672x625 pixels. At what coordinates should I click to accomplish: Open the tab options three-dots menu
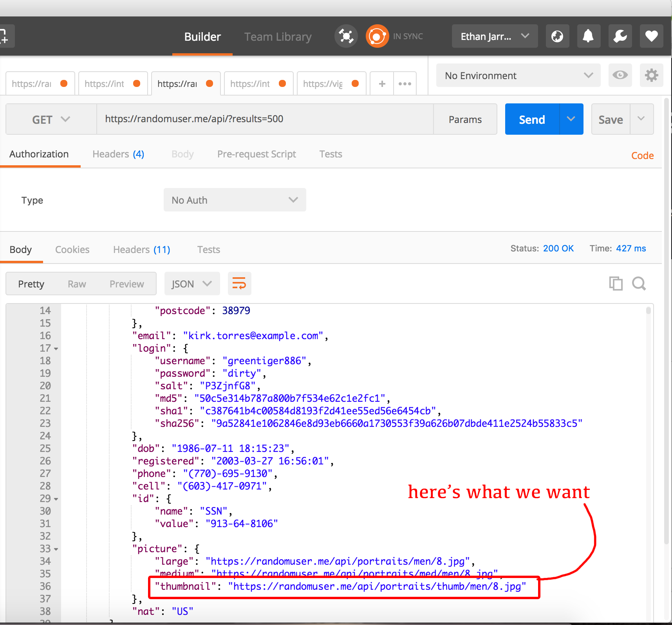[x=405, y=83]
